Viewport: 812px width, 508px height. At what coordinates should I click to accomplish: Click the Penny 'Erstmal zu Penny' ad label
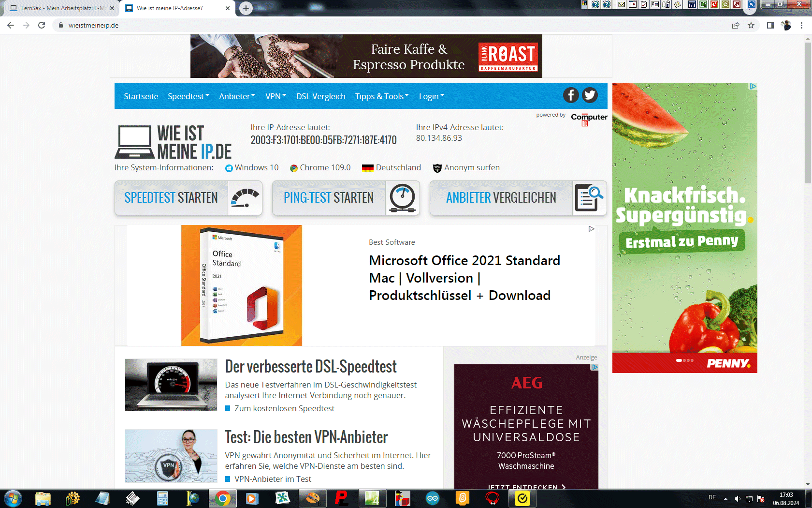pyautogui.click(x=682, y=241)
